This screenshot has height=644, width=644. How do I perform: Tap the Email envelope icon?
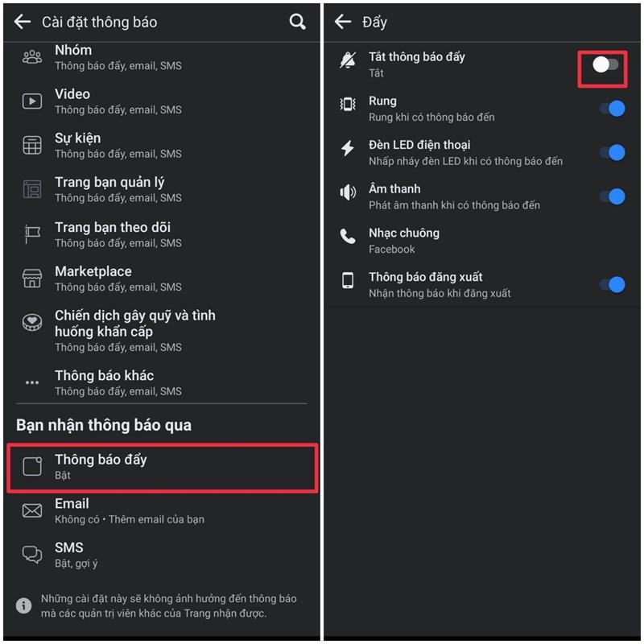32,510
